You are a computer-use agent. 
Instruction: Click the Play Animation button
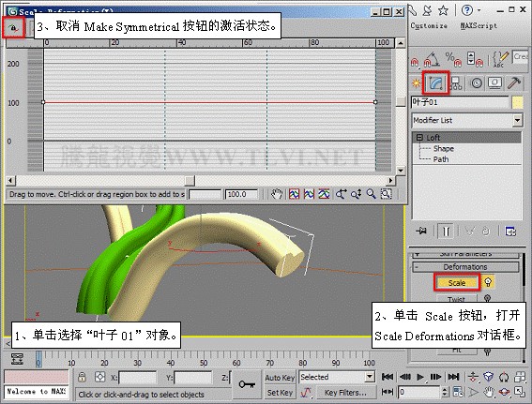click(x=420, y=377)
